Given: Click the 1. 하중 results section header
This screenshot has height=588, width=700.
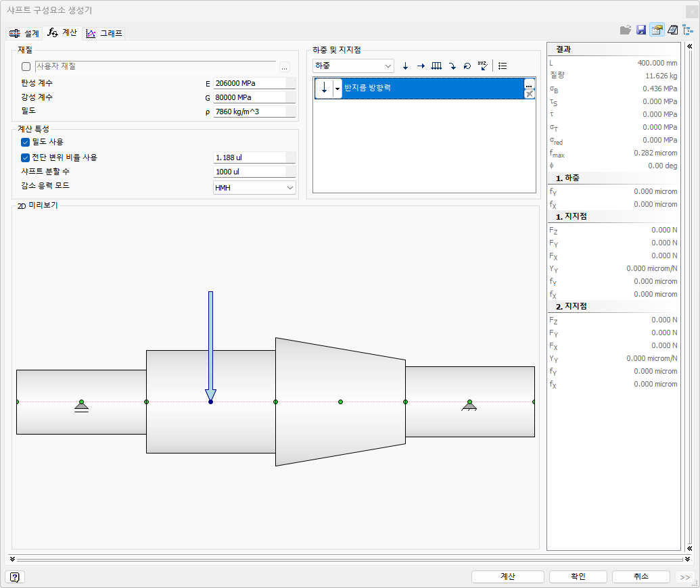Looking at the screenshot, I should 614,178.
